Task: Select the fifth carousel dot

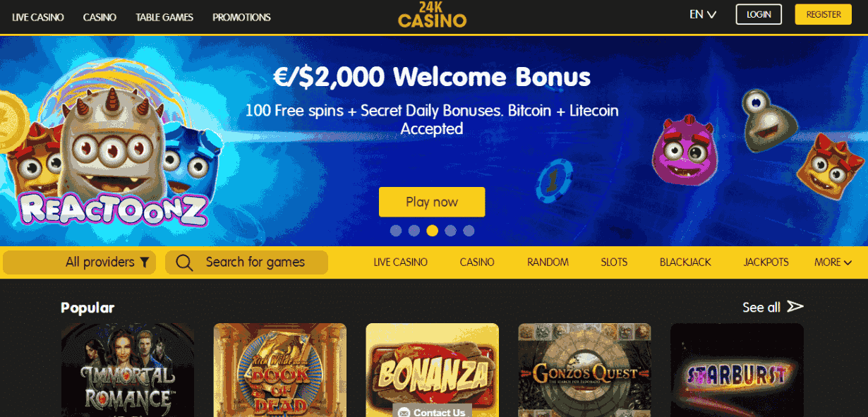Action: tap(469, 231)
